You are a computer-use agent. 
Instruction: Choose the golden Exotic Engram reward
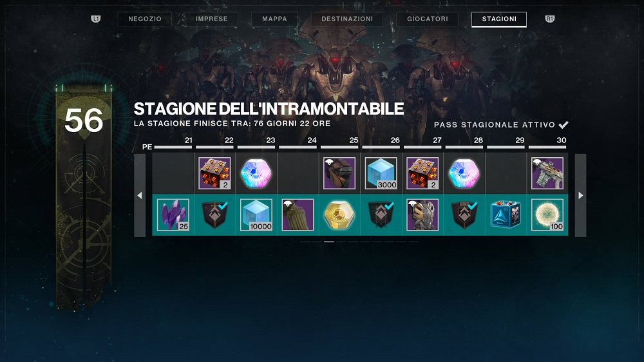[339, 214]
